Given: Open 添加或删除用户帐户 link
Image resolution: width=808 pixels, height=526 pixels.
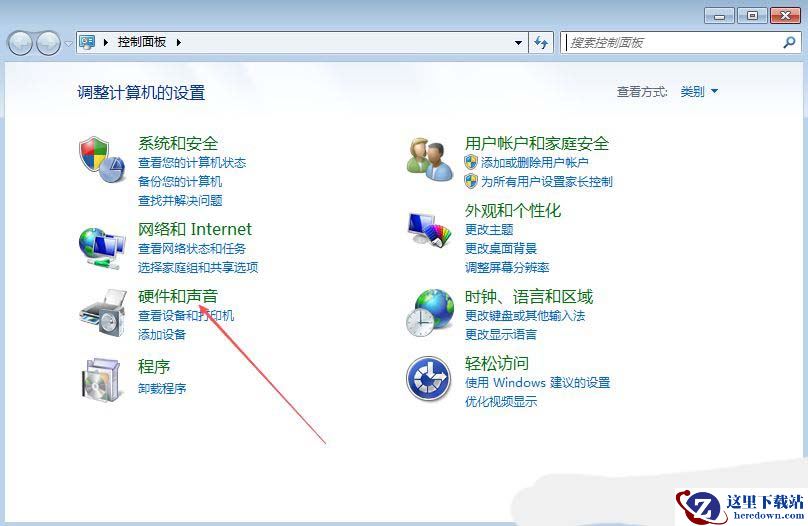Looking at the screenshot, I should coord(534,163).
